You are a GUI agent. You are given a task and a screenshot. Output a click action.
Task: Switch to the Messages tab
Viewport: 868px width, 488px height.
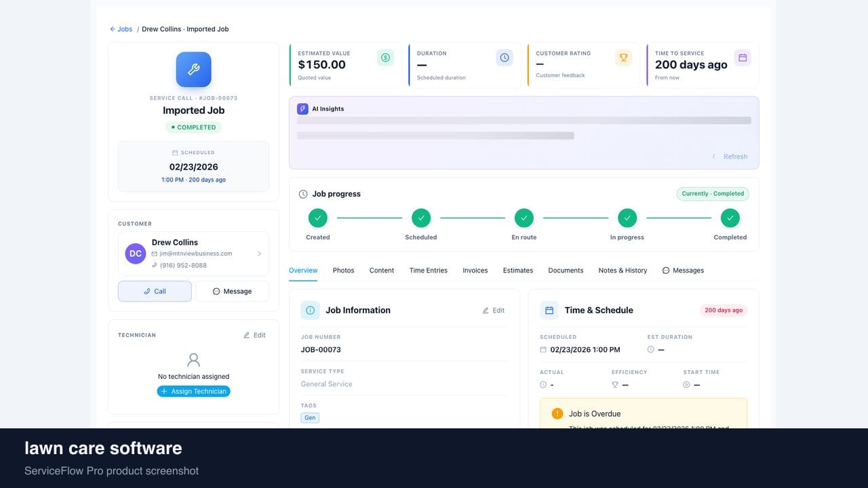click(683, 270)
